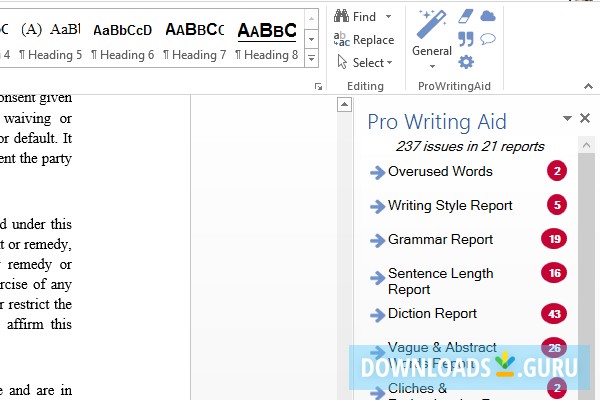
Task: Apply the Heading 7 style
Action: 195,40
